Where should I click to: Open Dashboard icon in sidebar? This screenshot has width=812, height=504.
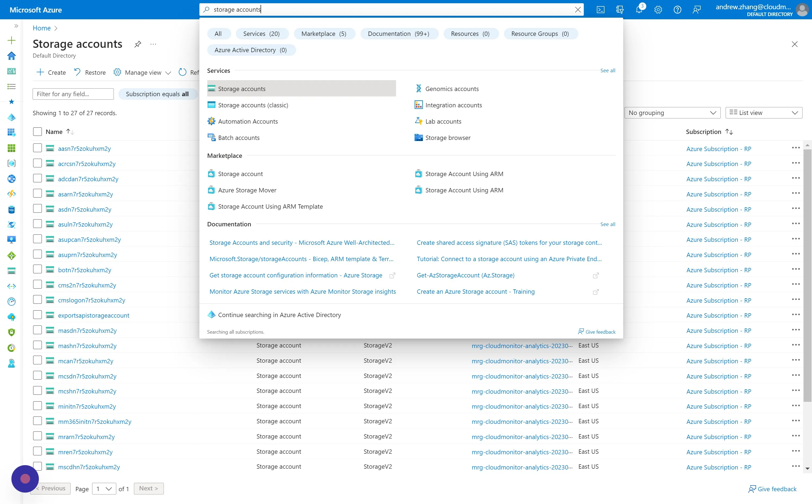[11, 71]
